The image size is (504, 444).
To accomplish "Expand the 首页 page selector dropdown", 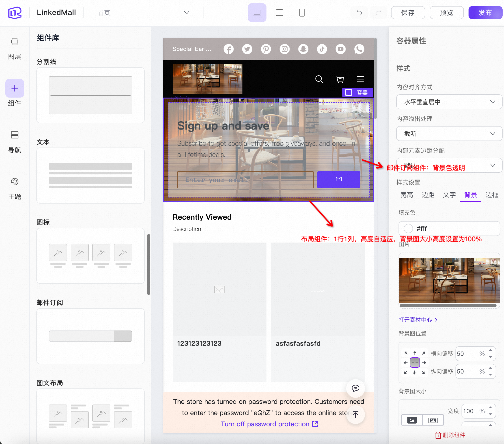I will 187,13.
